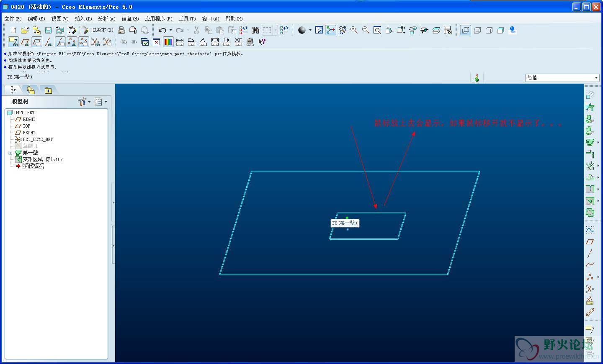Expand the 第一壁 tree node
This screenshot has width=603, height=364.
(x=10, y=153)
